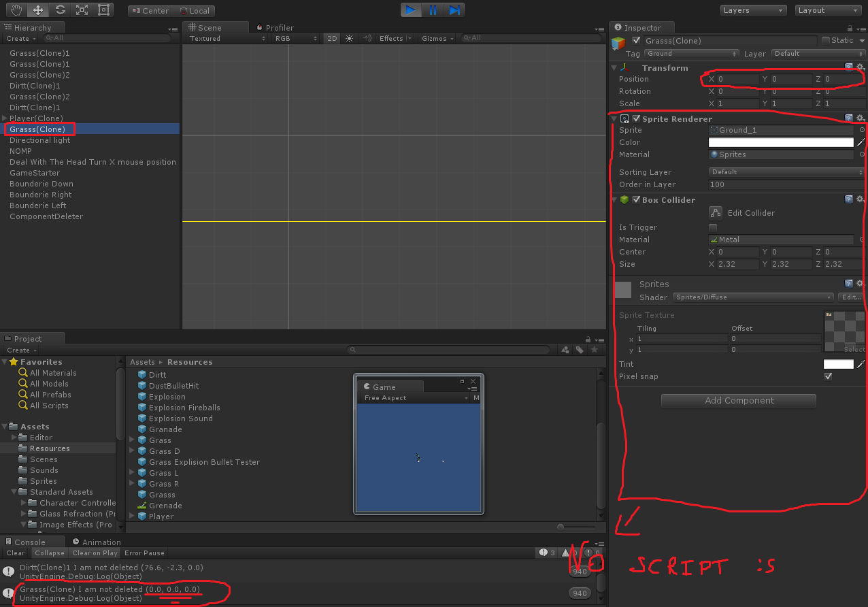868x607 pixels.
Task: Open the Transform component gear menu
Action: click(x=861, y=67)
